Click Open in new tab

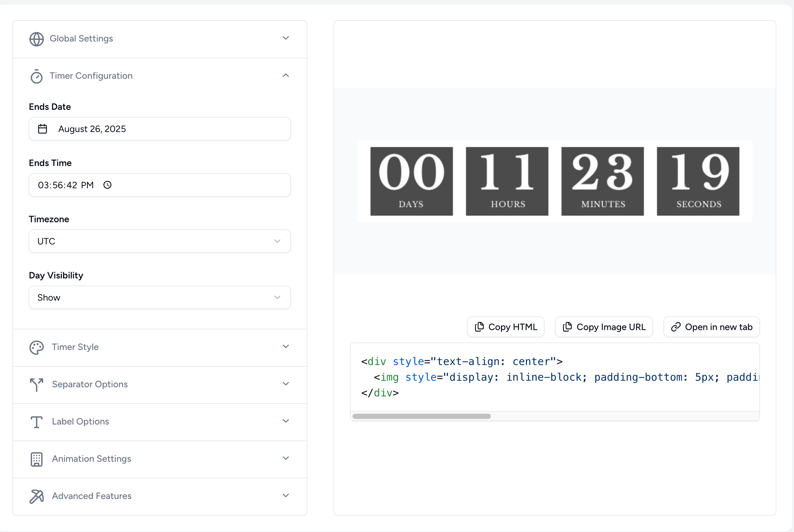coord(711,327)
